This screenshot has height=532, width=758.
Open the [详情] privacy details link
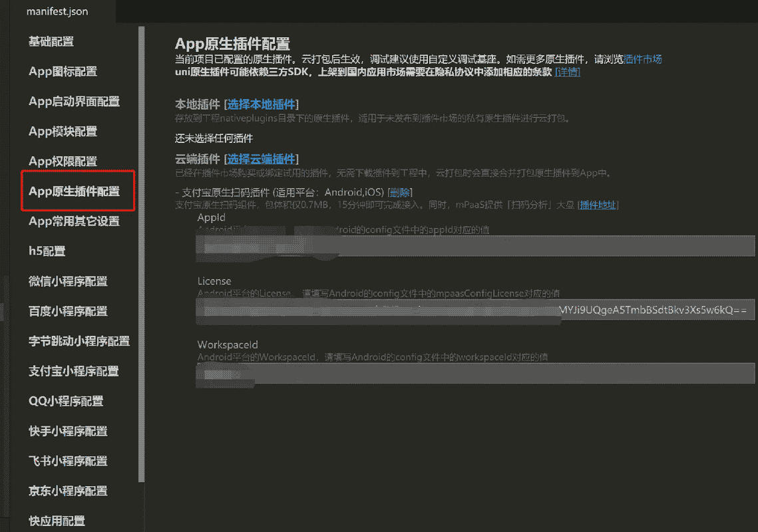pyautogui.click(x=568, y=72)
